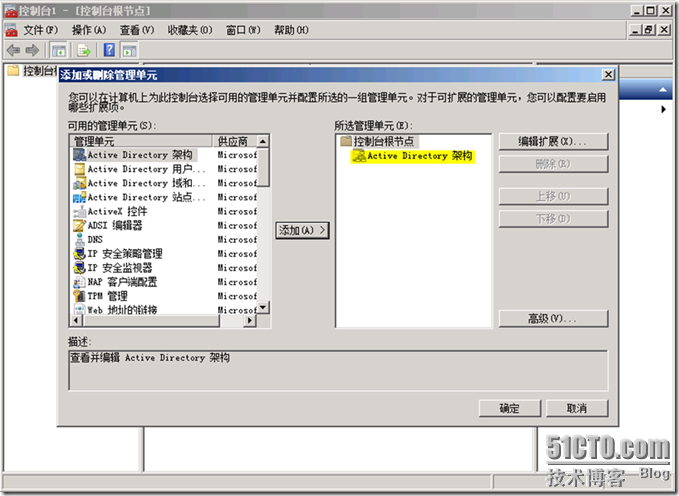Click the 描述 description text box
Image resolution: width=679 pixels, height=496 pixels.
point(338,370)
